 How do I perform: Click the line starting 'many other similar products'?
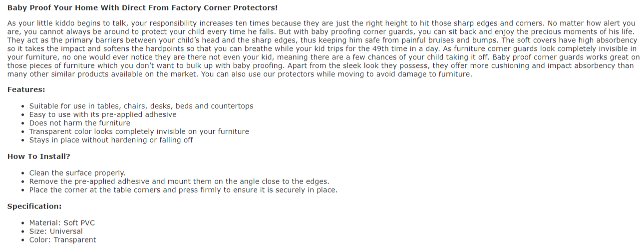[x=240, y=74]
